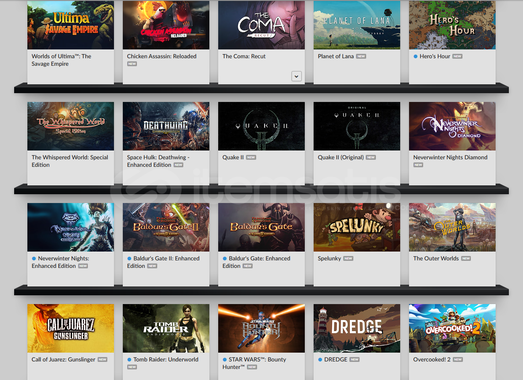Open the Ultima Savage Empire cover art
This screenshot has width=523, height=380.
[x=70, y=25]
